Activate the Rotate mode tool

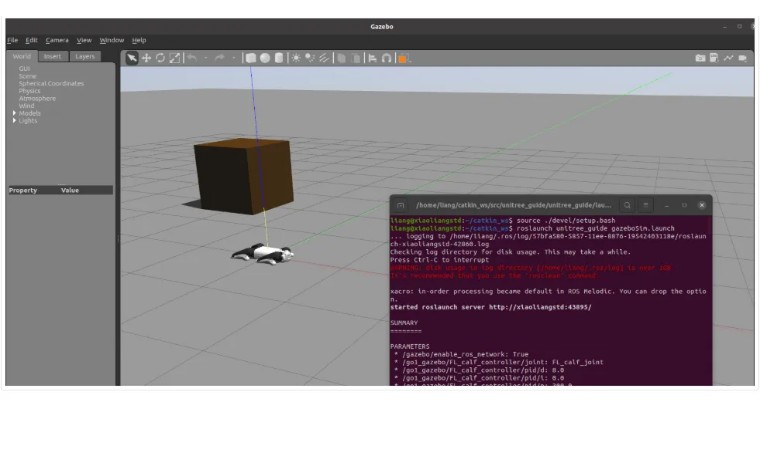click(160, 58)
